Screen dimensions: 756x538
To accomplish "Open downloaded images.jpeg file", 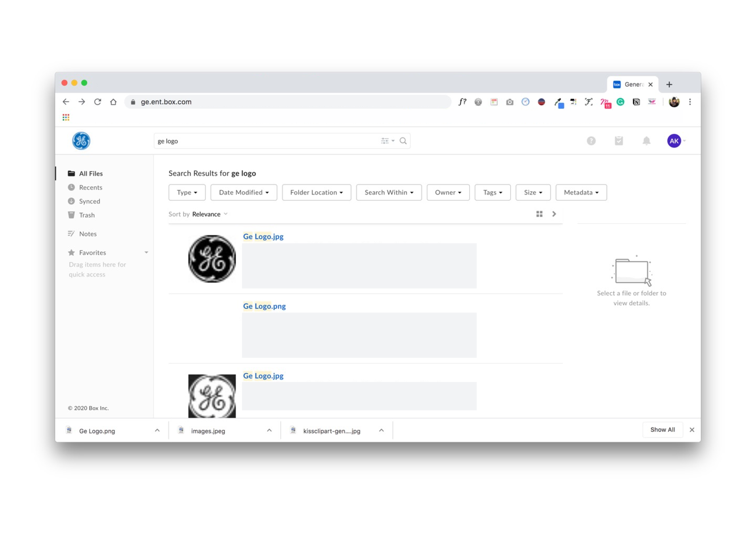I will pyautogui.click(x=208, y=431).
